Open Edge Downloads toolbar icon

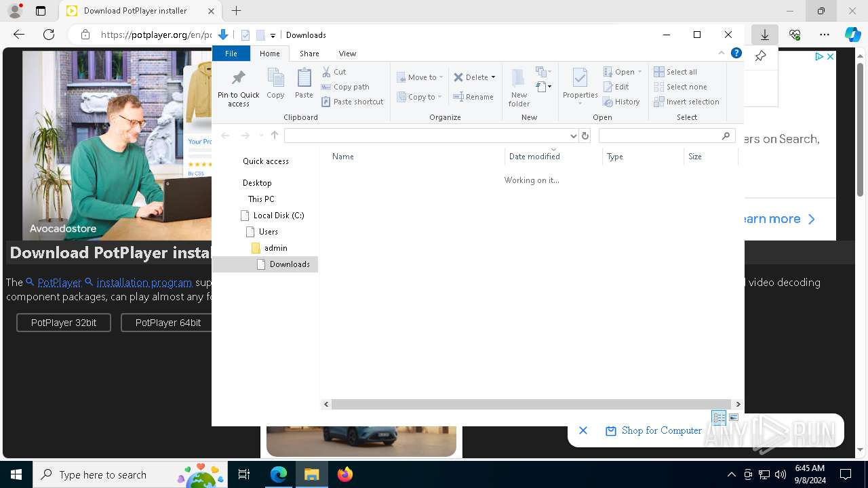tap(764, 35)
